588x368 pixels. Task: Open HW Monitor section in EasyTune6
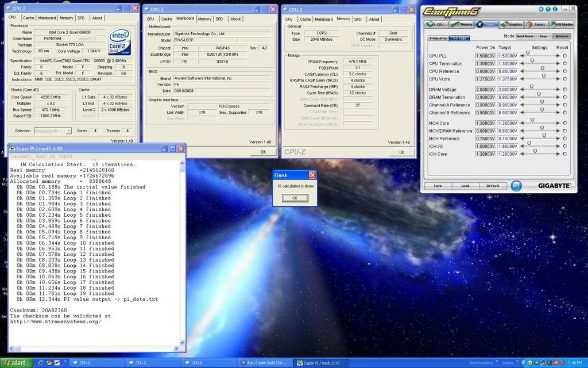[562, 24]
